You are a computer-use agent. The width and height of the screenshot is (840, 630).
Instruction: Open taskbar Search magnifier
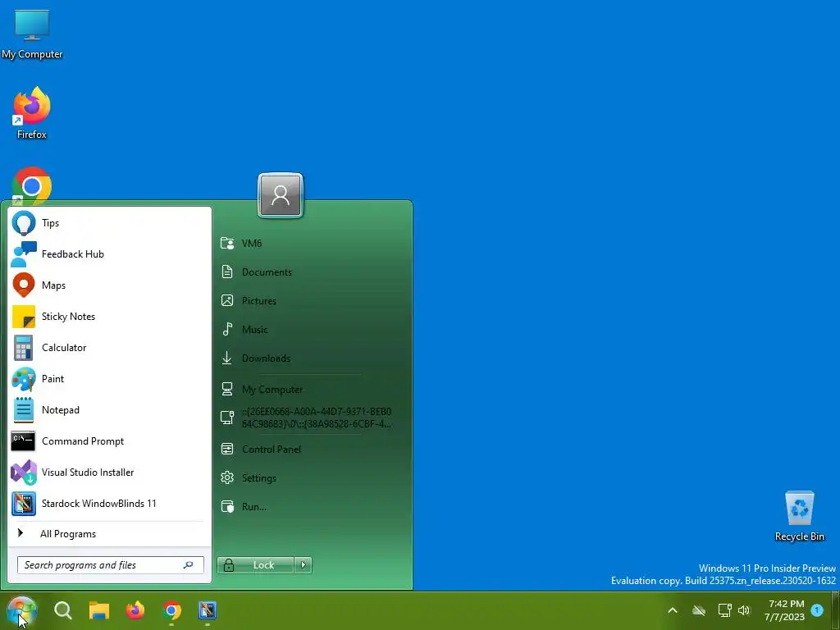[62, 610]
